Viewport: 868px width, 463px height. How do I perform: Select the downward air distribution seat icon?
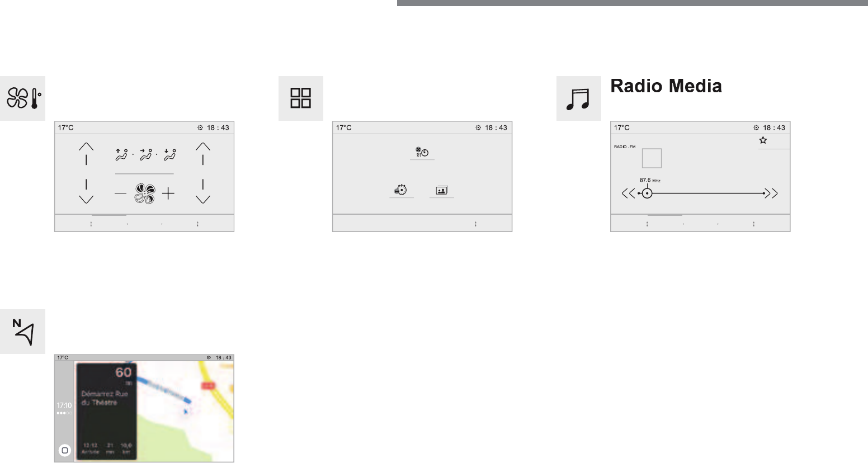(x=169, y=154)
